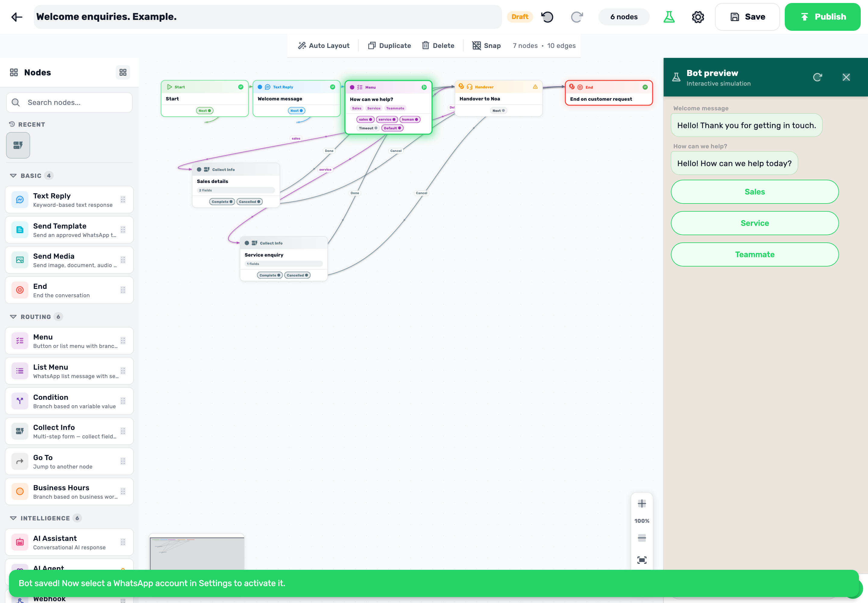868x603 pixels.
Task: Open bot settings gear icon
Action: 698,17
